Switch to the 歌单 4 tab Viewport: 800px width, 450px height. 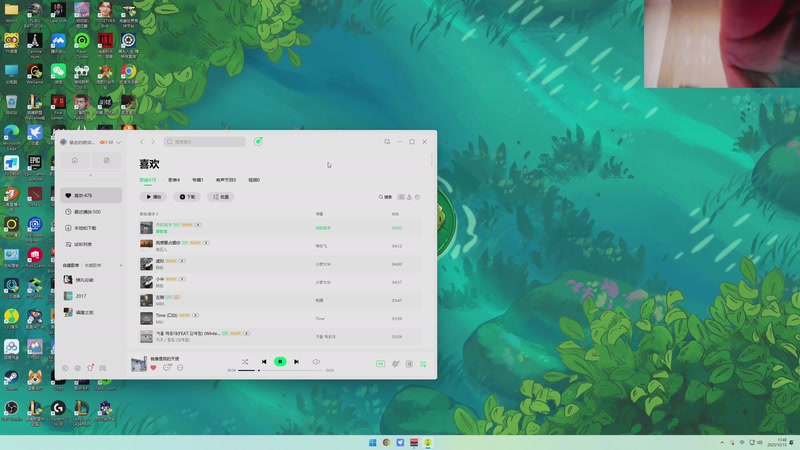[174, 180]
